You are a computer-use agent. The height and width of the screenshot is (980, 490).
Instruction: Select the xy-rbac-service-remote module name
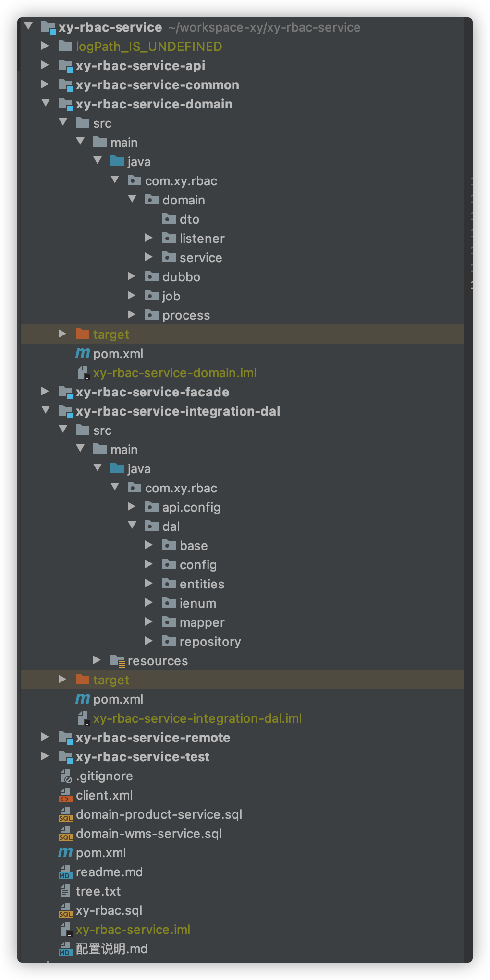coord(153,737)
